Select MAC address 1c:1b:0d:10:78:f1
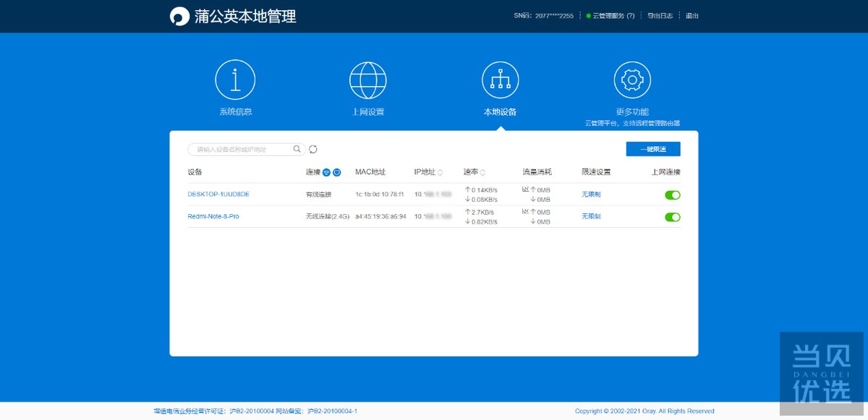The width and height of the screenshot is (868, 420). [380, 194]
